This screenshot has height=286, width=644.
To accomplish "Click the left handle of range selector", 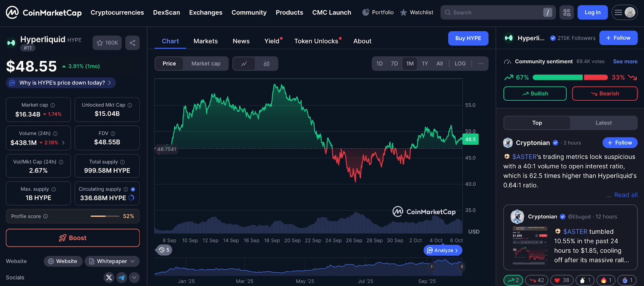I will click(432, 266).
